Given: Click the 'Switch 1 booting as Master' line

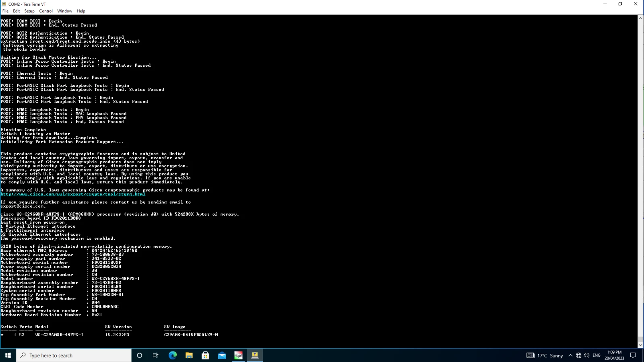Looking at the screenshot, I should pos(35,134).
